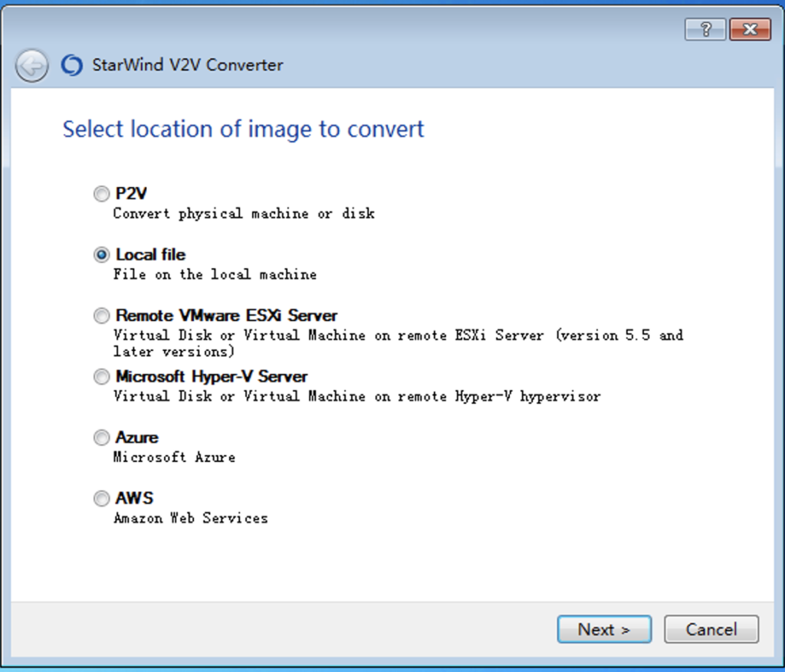Choose the AWS radio button
Screen dimensions: 785x672
coord(101,499)
